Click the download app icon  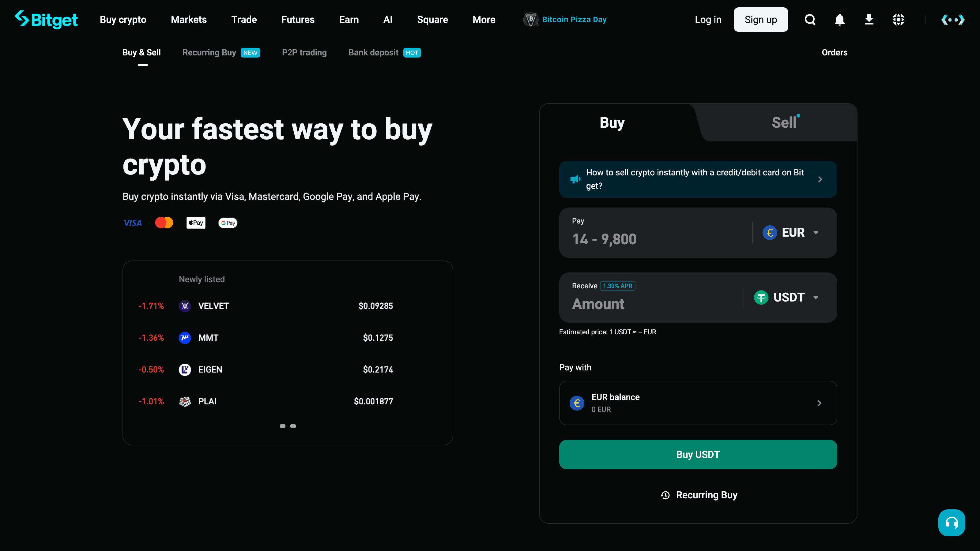[869, 19]
